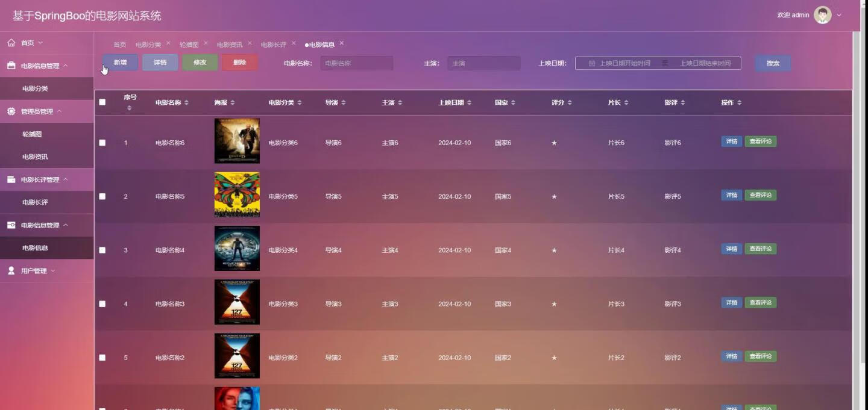
Task: Sort by the 影评 column arrows
Action: click(683, 103)
